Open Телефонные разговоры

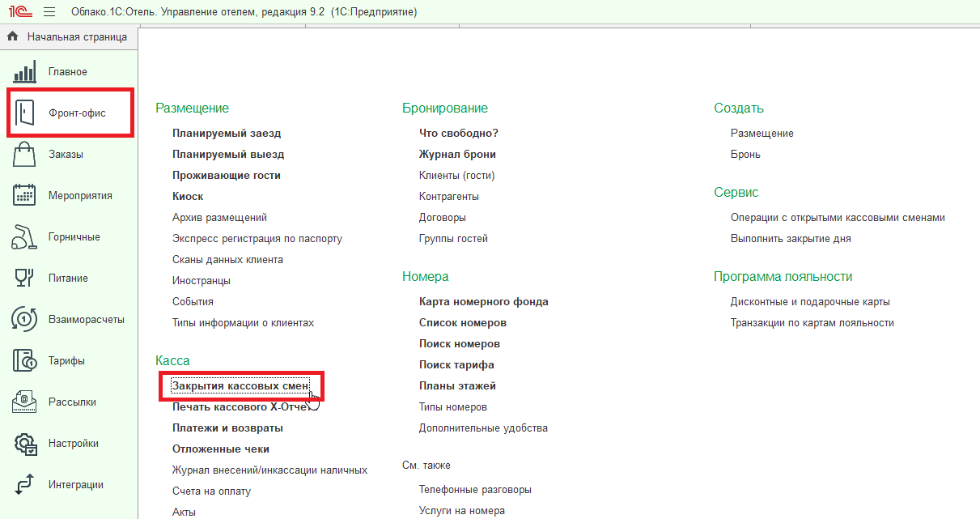point(475,490)
